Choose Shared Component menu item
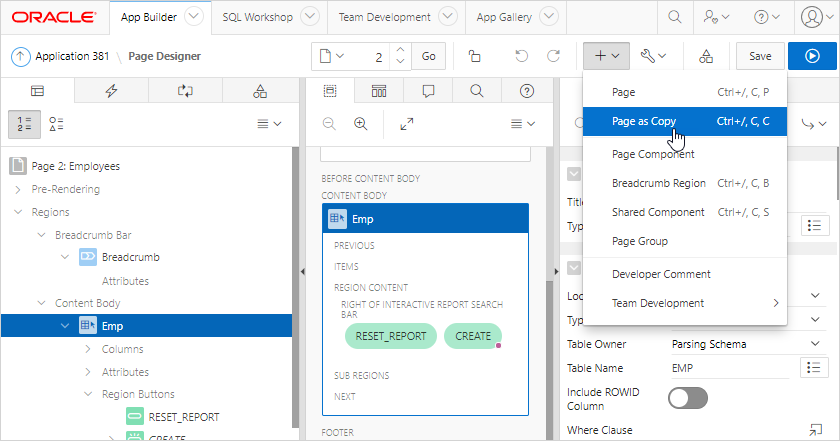Screen dimensions: 840x441 685,212
